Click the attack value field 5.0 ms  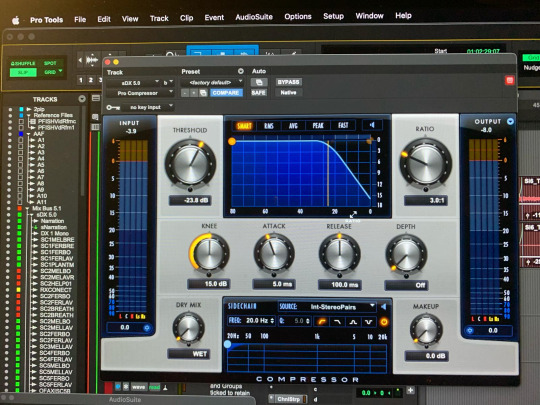tap(274, 284)
